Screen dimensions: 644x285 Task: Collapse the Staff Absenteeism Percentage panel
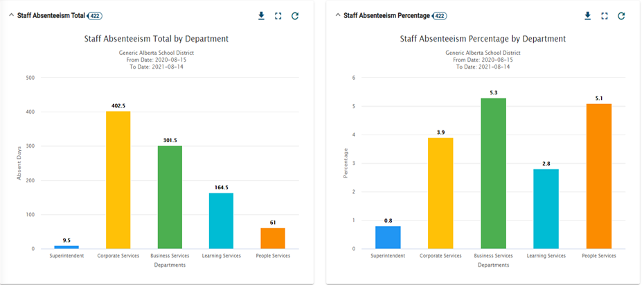point(337,15)
